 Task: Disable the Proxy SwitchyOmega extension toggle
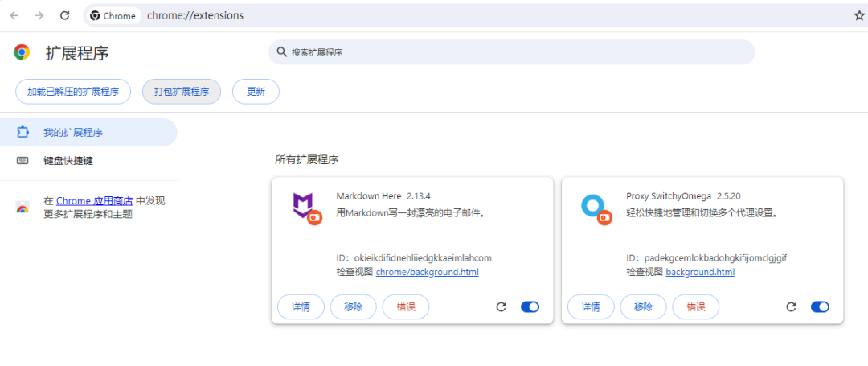(x=820, y=306)
